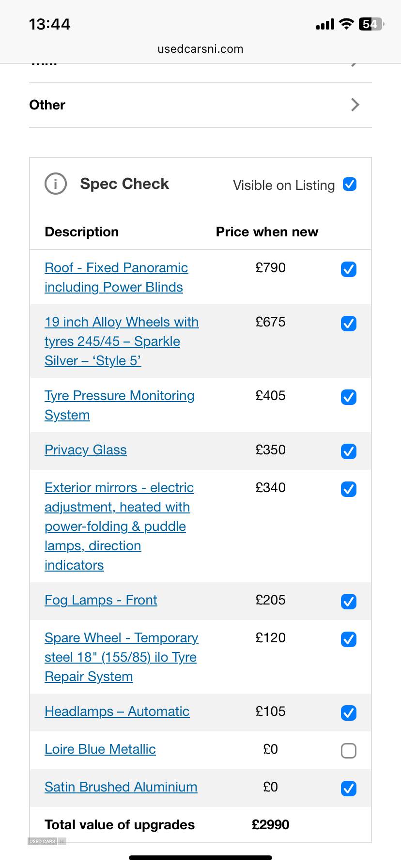This screenshot has height=868, width=401.
Task: Uncheck the 19 inch Alloy Wheels checkbox
Action: point(349,324)
